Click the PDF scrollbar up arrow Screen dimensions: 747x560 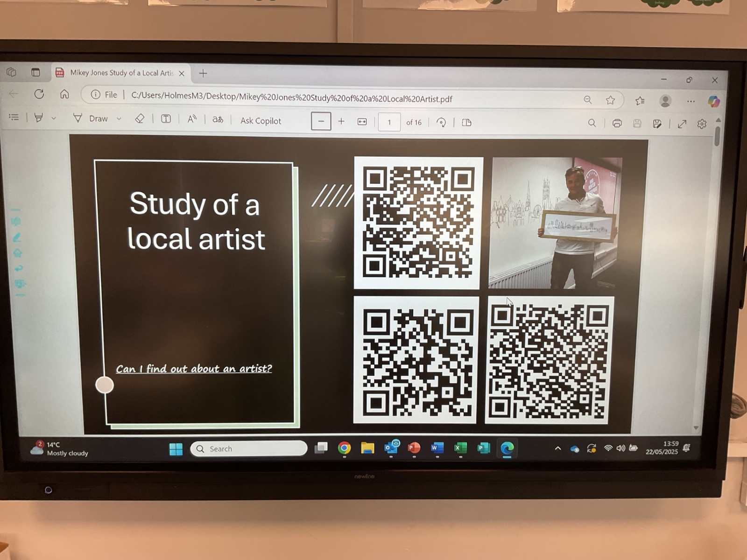pyautogui.click(x=718, y=120)
